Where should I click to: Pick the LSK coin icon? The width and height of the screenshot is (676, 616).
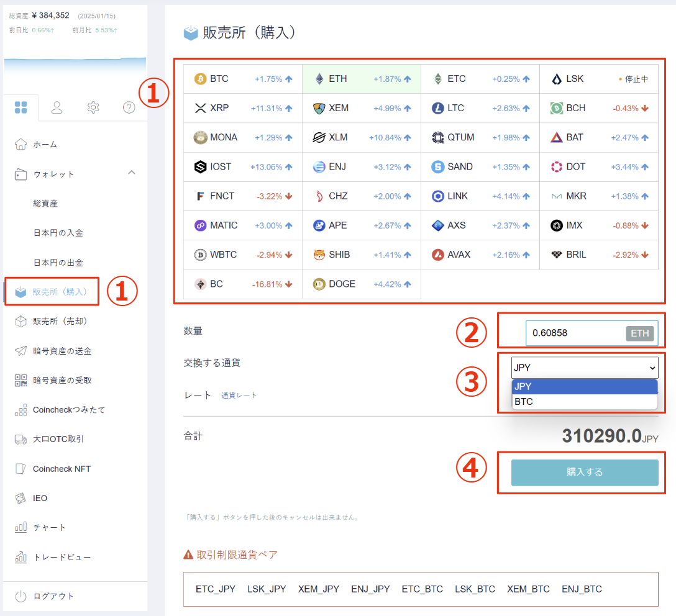[x=557, y=79]
